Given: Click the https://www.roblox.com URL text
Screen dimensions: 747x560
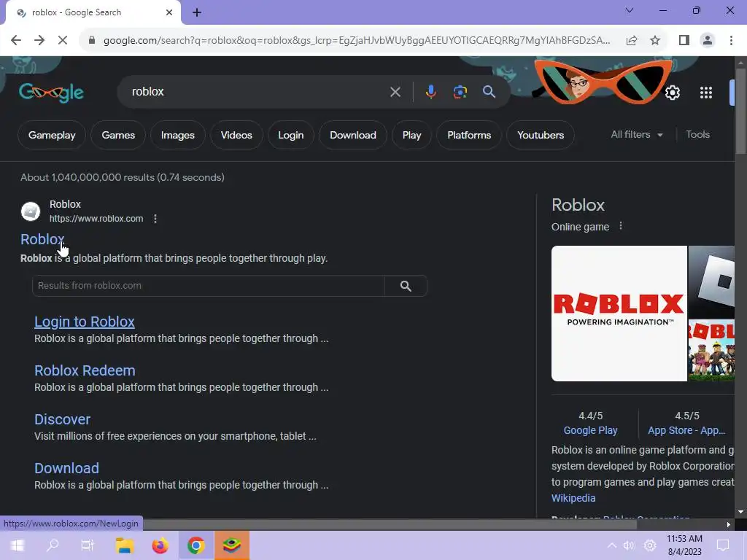Looking at the screenshot, I should tap(96, 219).
